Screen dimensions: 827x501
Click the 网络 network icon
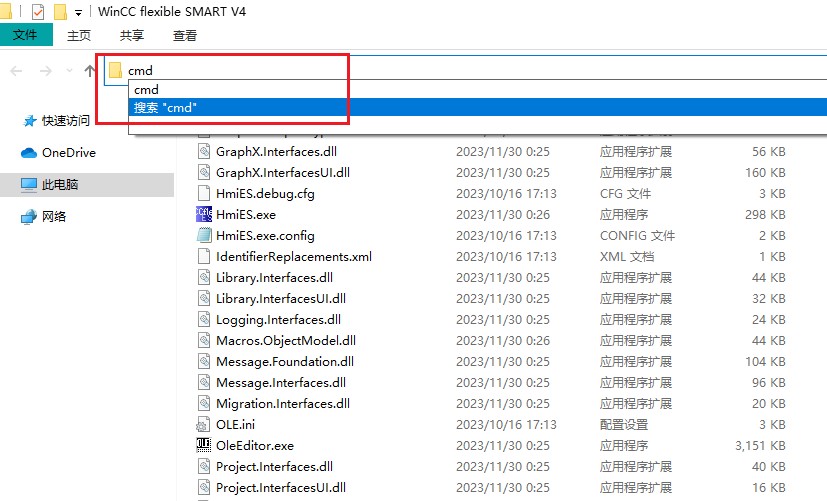tap(28, 217)
